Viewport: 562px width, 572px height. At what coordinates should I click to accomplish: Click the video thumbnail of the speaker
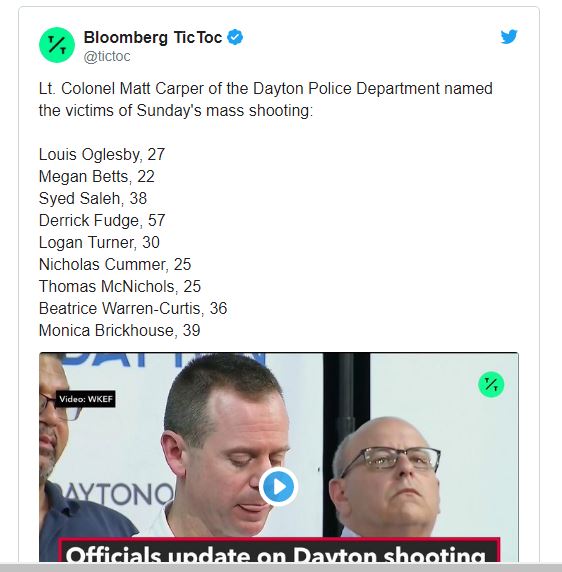[x=279, y=457]
